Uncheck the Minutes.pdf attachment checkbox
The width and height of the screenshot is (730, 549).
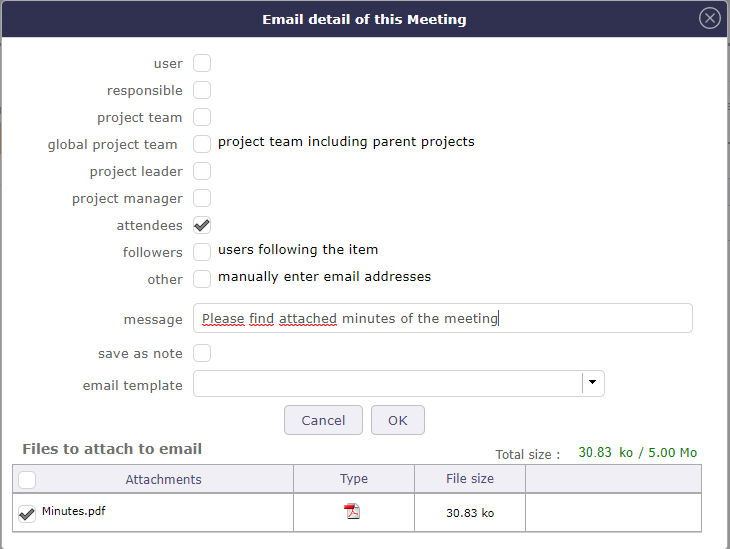point(27,514)
